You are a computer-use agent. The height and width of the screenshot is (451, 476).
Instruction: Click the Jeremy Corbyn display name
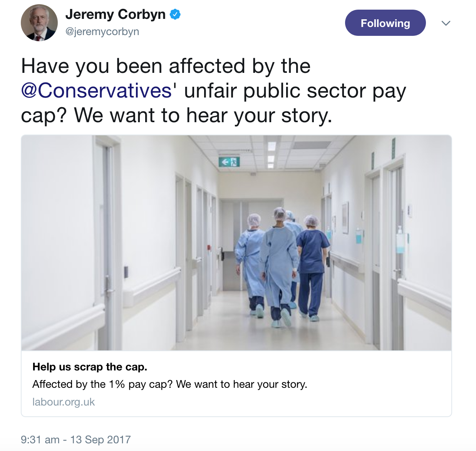tap(116, 14)
